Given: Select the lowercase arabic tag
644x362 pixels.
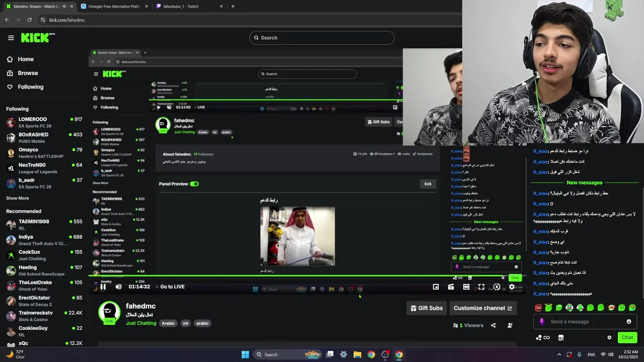Looking at the screenshot, I should coord(202,323).
